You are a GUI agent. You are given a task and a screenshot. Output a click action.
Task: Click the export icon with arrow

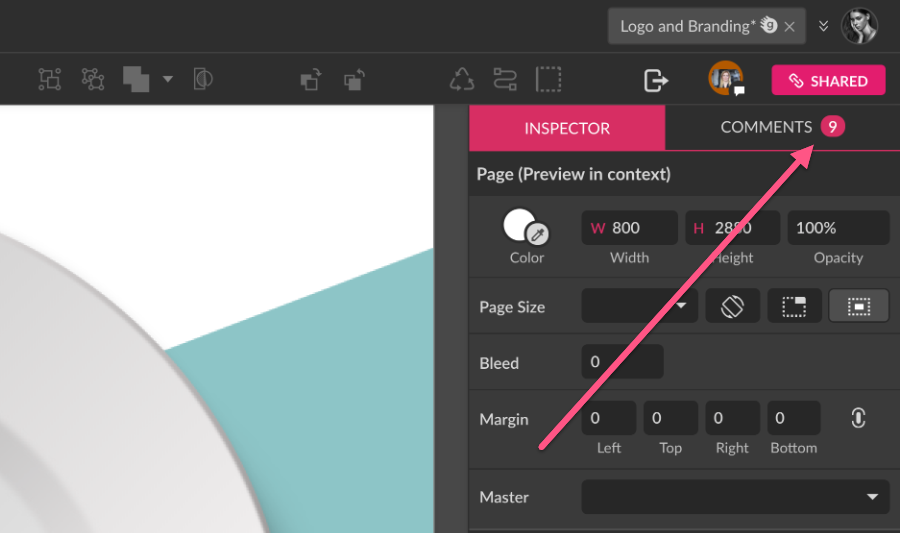[x=655, y=80]
